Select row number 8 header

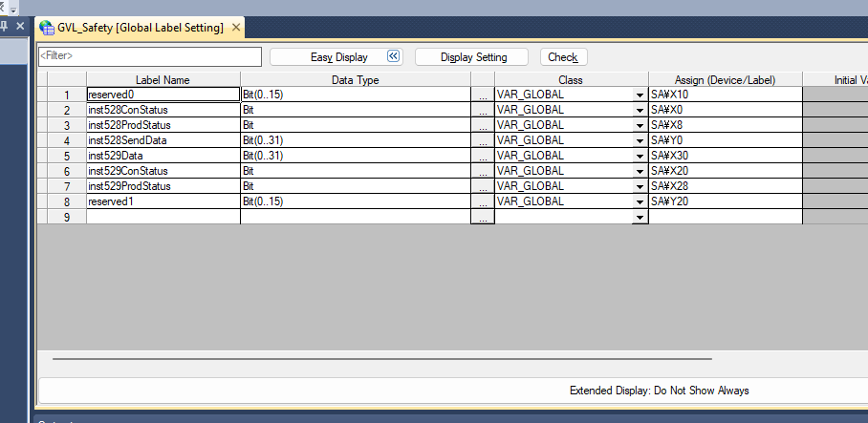click(x=66, y=201)
